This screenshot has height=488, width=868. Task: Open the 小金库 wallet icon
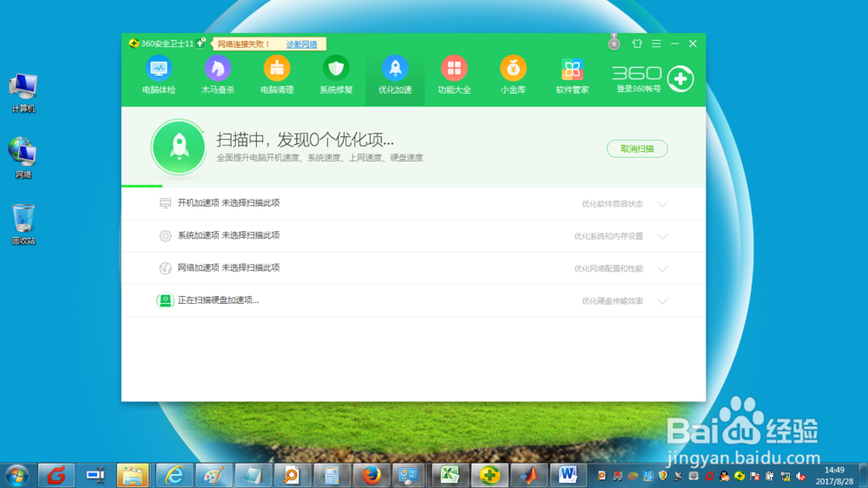pyautogui.click(x=513, y=76)
